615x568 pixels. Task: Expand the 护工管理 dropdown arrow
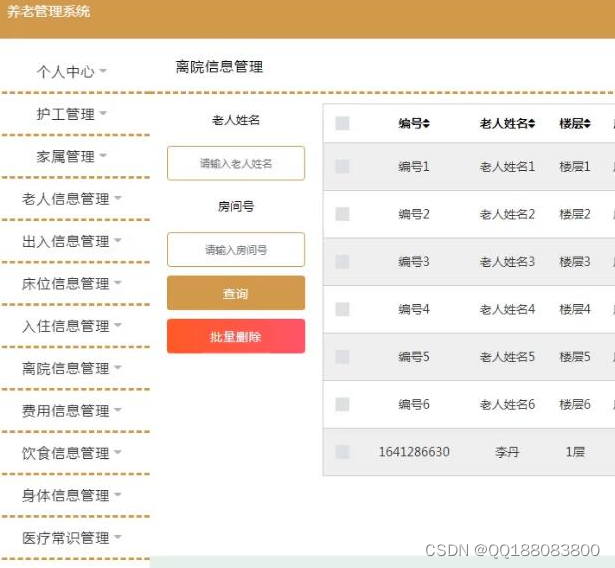click(103, 113)
